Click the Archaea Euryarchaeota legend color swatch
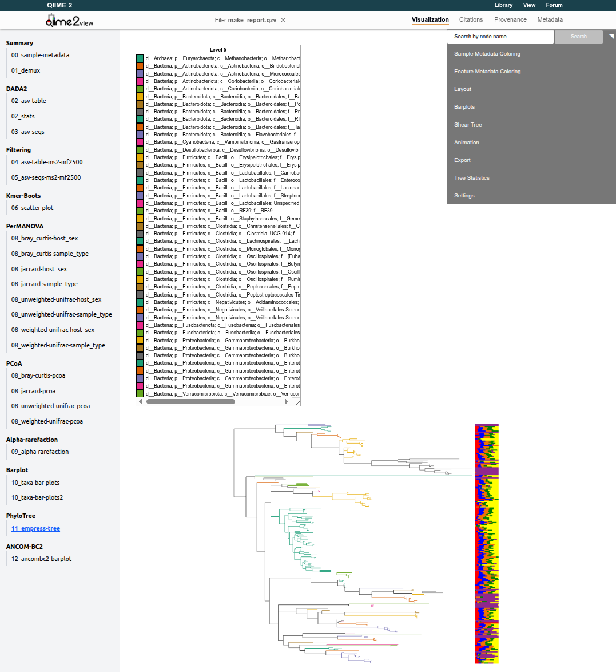The width and height of the screenshot is (616, 672). (x=140, y=58)
